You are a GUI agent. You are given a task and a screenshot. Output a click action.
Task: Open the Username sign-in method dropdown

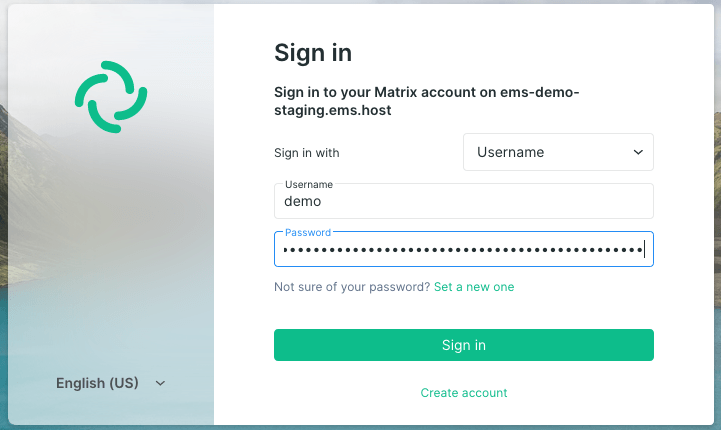coord(558,152)
